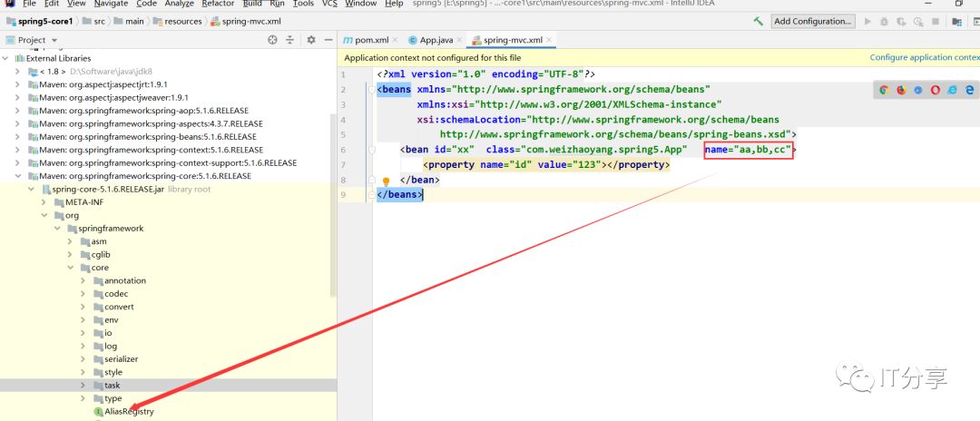Open in Chrome browser icon
This screenshot has height=421, width=980.
coord(884,90)
